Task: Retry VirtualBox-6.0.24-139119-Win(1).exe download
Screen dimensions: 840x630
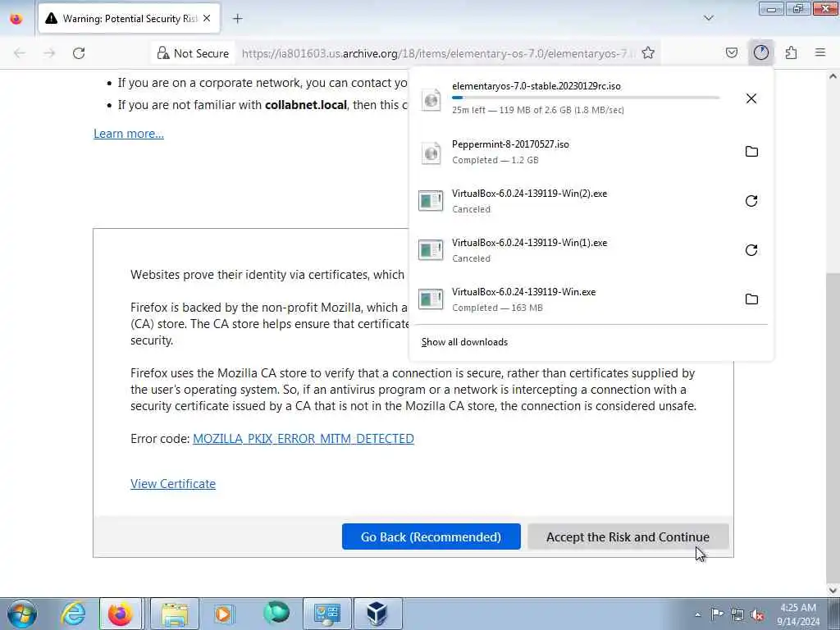Action: click(x=751, y=250)
